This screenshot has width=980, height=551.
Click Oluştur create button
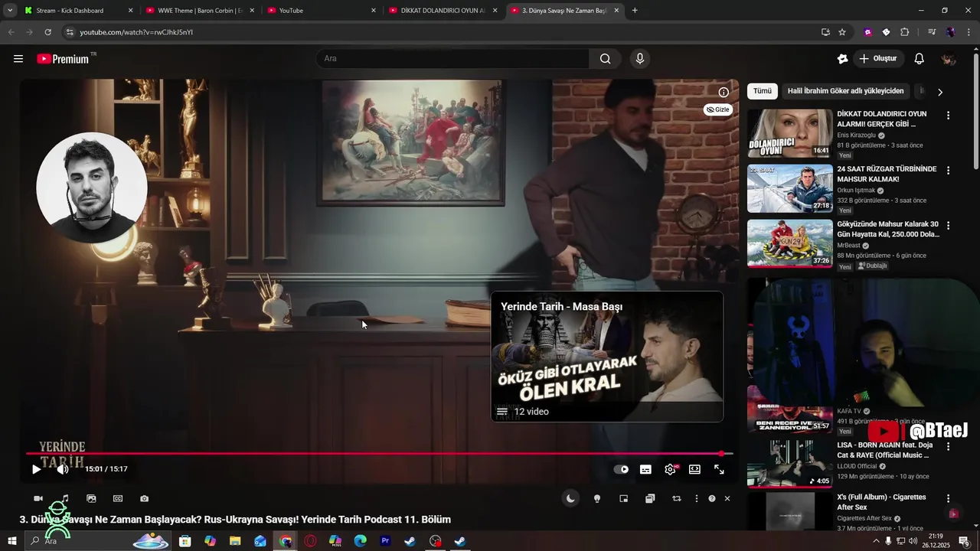878,59
